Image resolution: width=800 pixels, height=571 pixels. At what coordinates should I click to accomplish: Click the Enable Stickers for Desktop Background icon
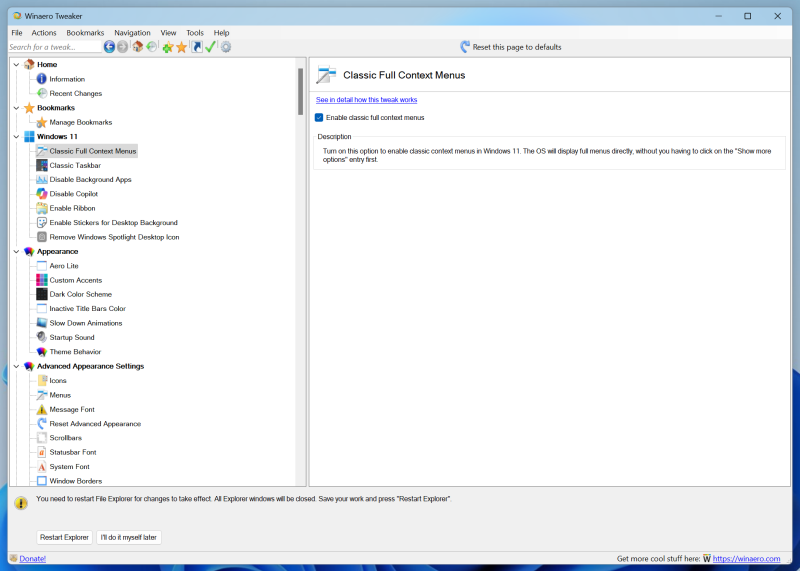[x=42, y=222]
